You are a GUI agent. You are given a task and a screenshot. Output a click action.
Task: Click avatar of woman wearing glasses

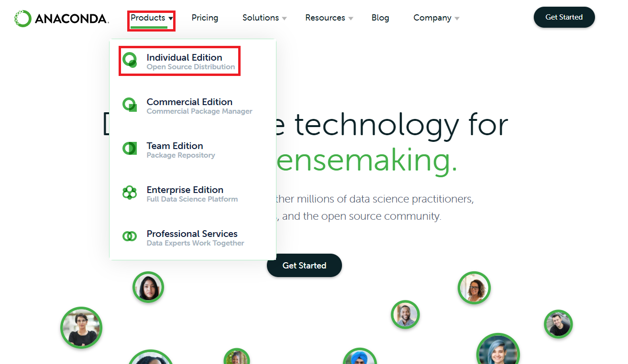pos(474,288)
